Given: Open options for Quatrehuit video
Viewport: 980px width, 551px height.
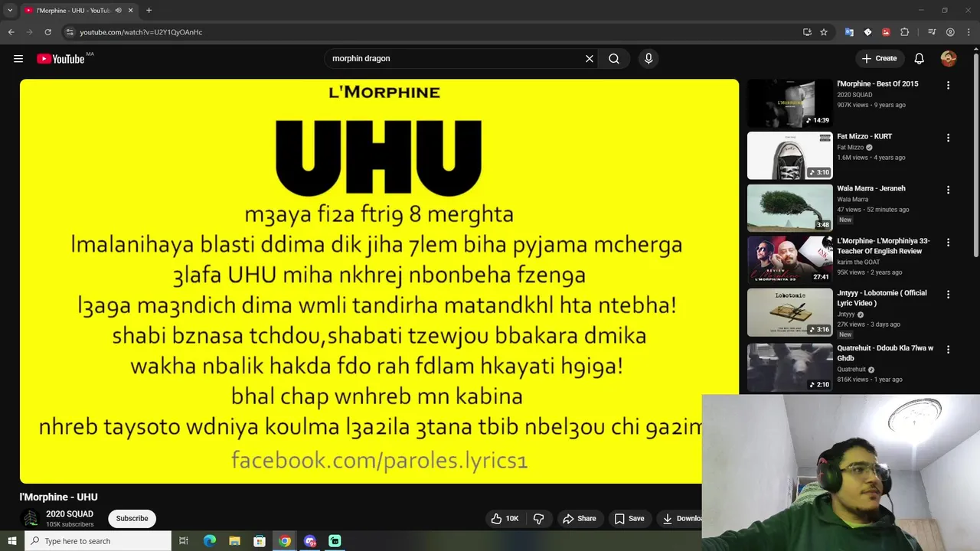Looking at the screenshot, I should pos(948,349).
